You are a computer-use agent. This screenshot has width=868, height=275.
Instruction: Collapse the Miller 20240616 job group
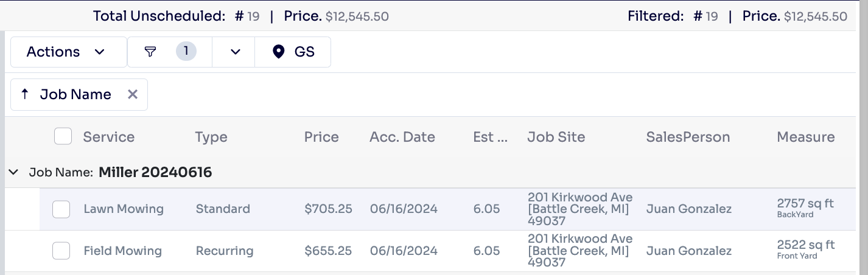[x=13, y=172]
